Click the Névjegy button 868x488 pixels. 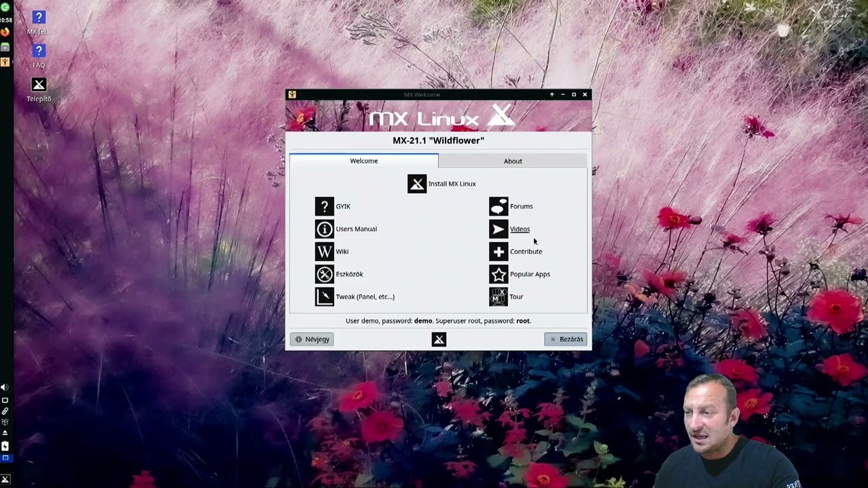coord(312,339)
